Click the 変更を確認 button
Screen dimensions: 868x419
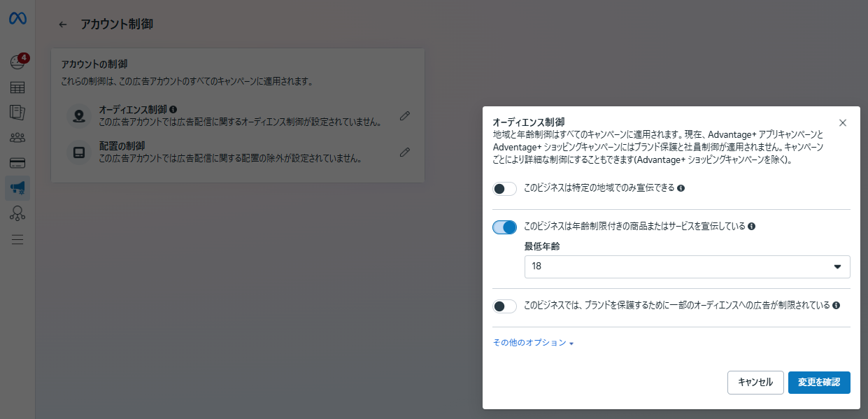(x=818, y=383)
